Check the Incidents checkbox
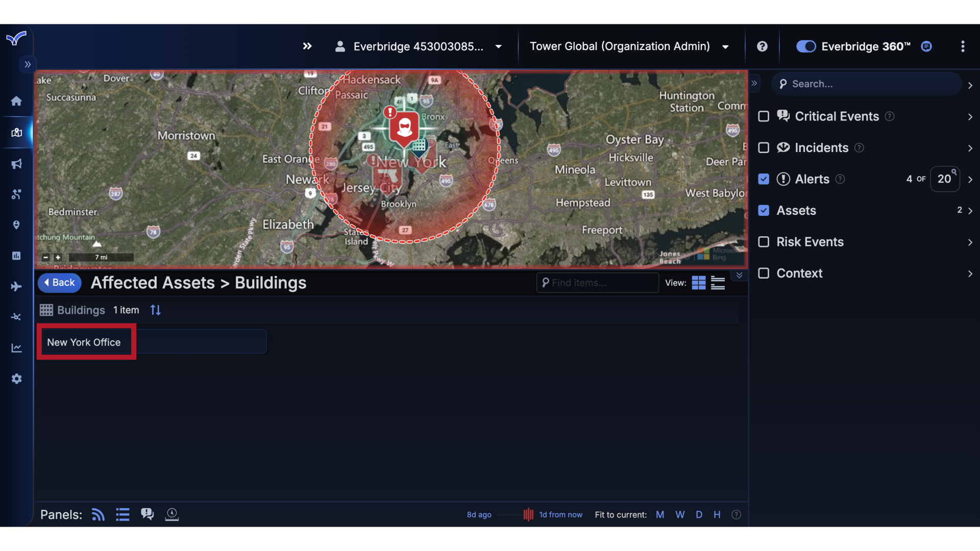The height and width of the screenshot is (551, 980). coord(764,147)
